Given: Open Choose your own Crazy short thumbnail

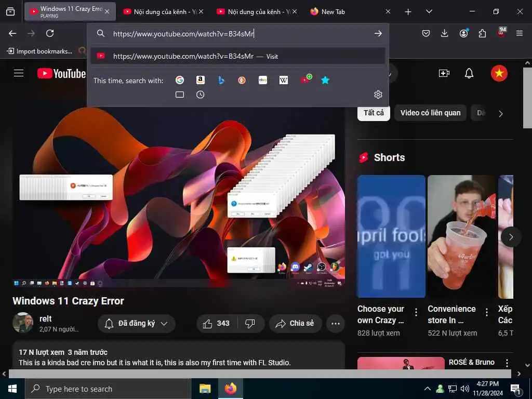Looking at the screenshot, I should (x=391, y=236).
